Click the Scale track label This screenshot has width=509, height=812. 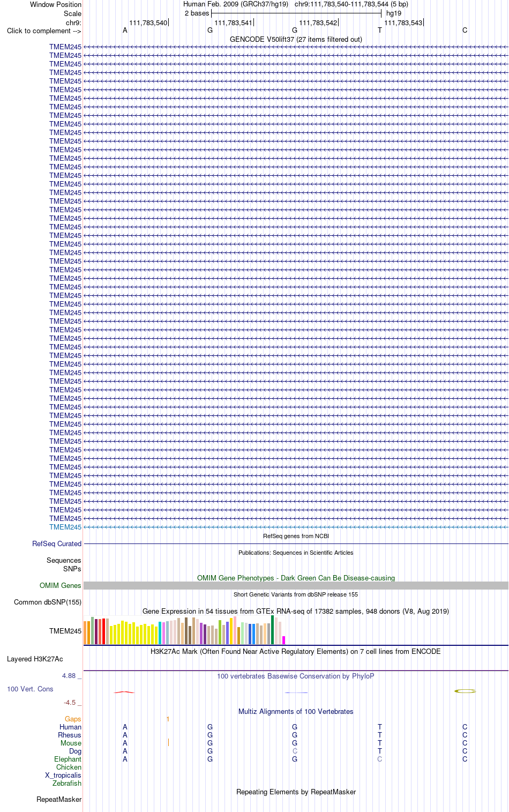coord(73,13)
